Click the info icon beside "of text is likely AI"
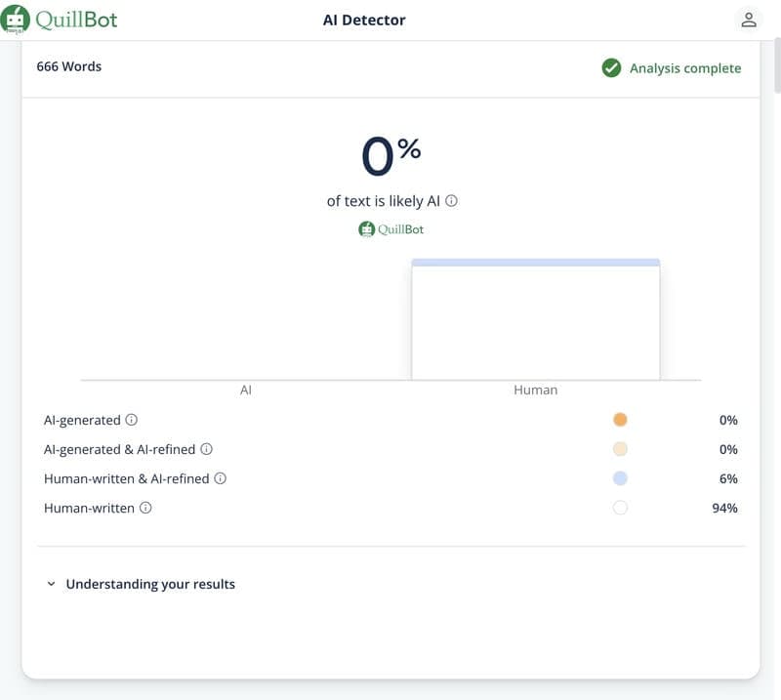The width and height of the screenshot is (781, 700). tap(451, 201)
